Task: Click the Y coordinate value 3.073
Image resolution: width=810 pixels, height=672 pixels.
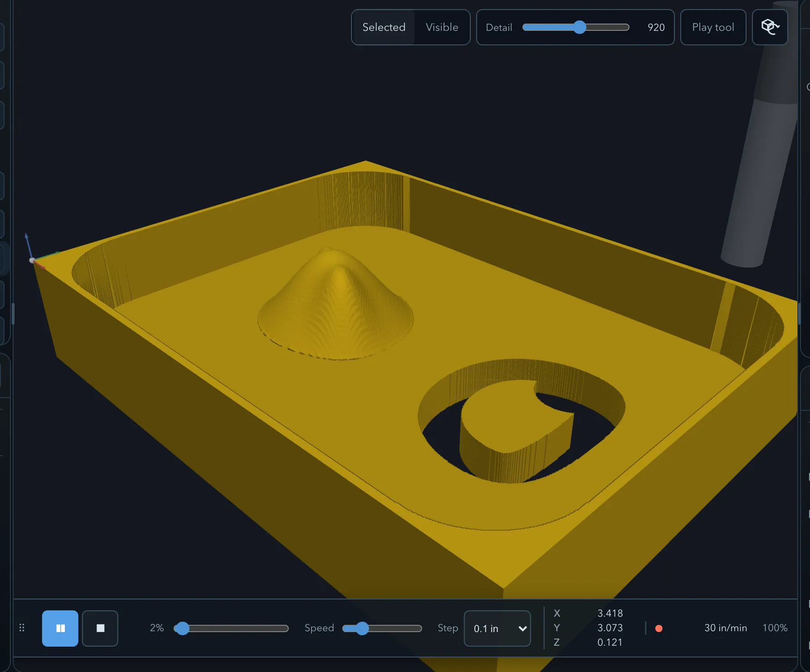Action: coord(610,628)
